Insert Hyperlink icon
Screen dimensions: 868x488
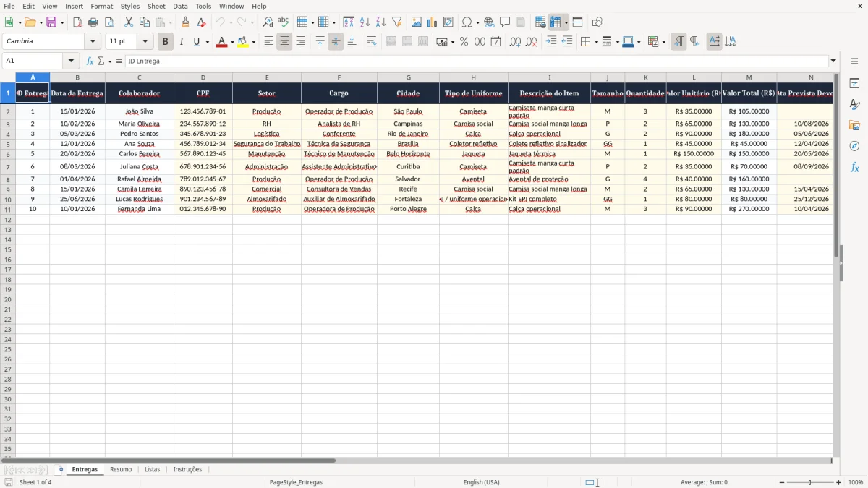(489, 22)
